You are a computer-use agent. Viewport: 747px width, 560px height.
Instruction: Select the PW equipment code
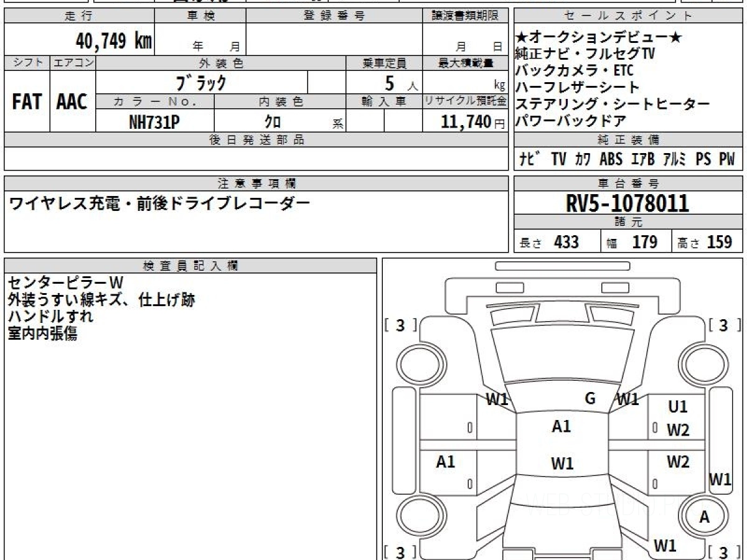[x=727, y=159]
